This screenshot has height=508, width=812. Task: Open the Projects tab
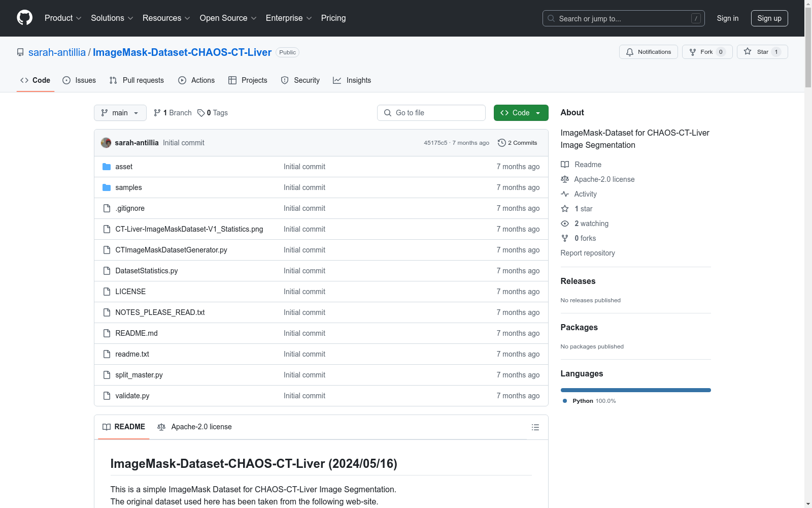coord(248,80)
